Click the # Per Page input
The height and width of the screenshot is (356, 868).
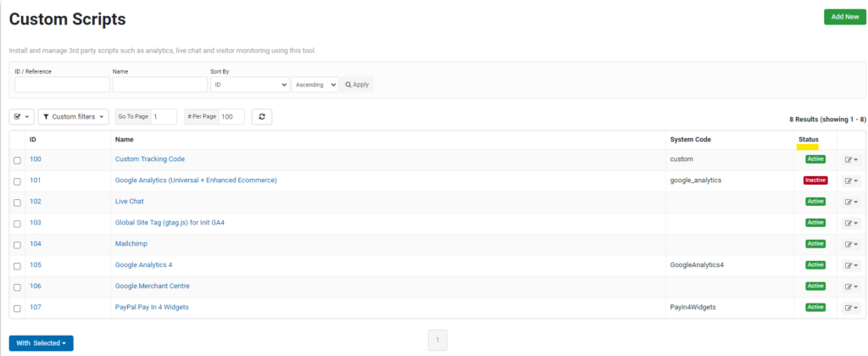tap(231, 117)
